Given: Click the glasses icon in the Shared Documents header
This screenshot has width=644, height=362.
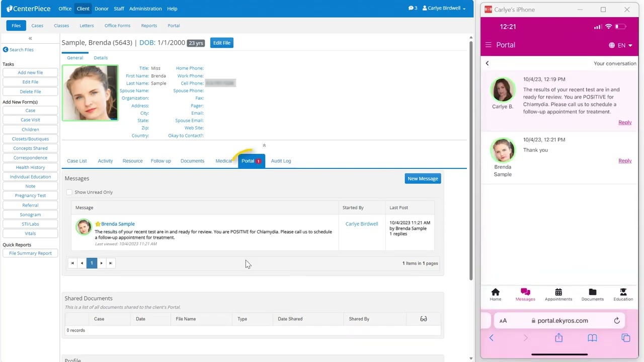Looking at the screenshot, I should (424, 319).
